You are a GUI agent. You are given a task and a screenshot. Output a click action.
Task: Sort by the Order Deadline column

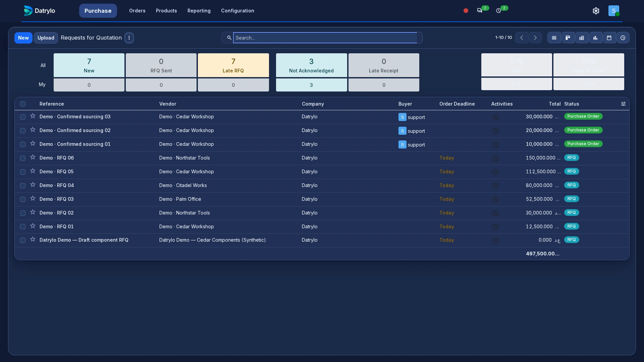[x=457, y=104]
